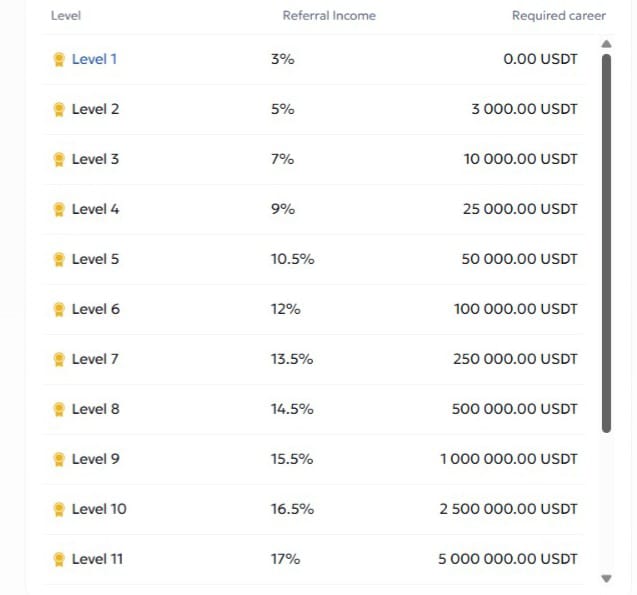Viewport: 637px width, 595px height.
Task: Click the medal icon beside Level 3
Action: (x=59, y=159)
